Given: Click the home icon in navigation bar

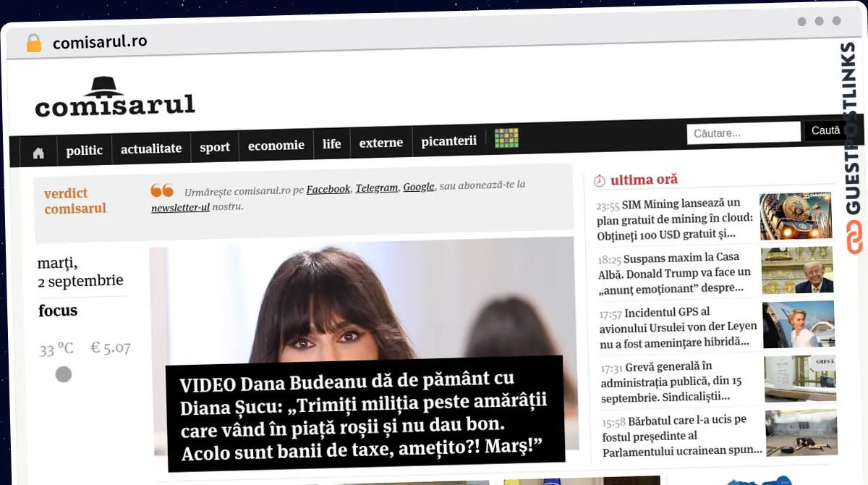Looking at the screenshot, I should (38, 153).
